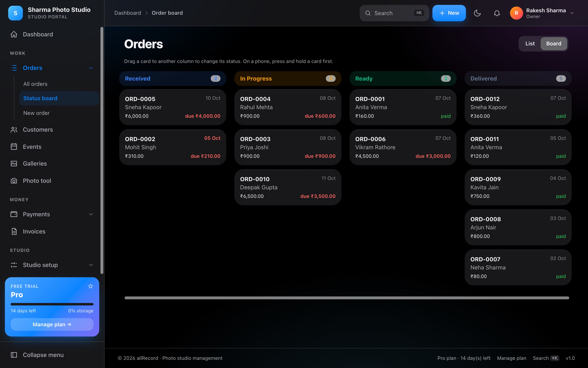
Task: Click Manage plan link in footer
Action: (511, 358)
